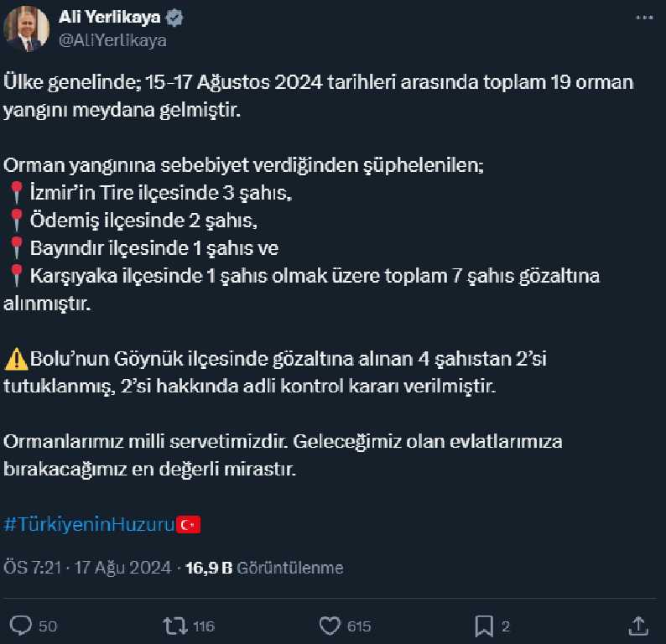Like the tweet with the heart icon

tap(330, 626)
